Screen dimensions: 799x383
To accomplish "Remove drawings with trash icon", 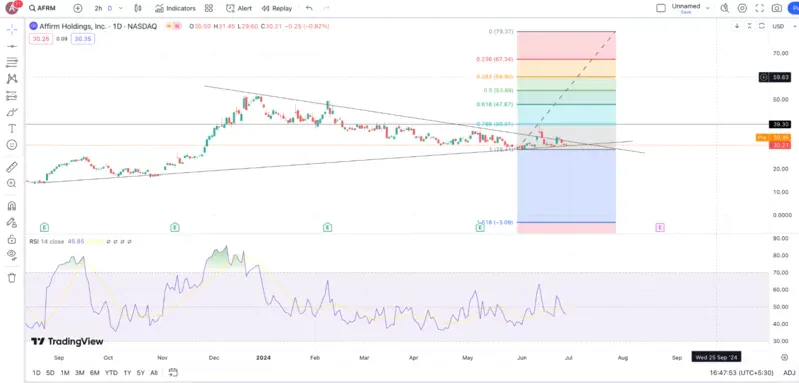I will (x=12, y=278).
